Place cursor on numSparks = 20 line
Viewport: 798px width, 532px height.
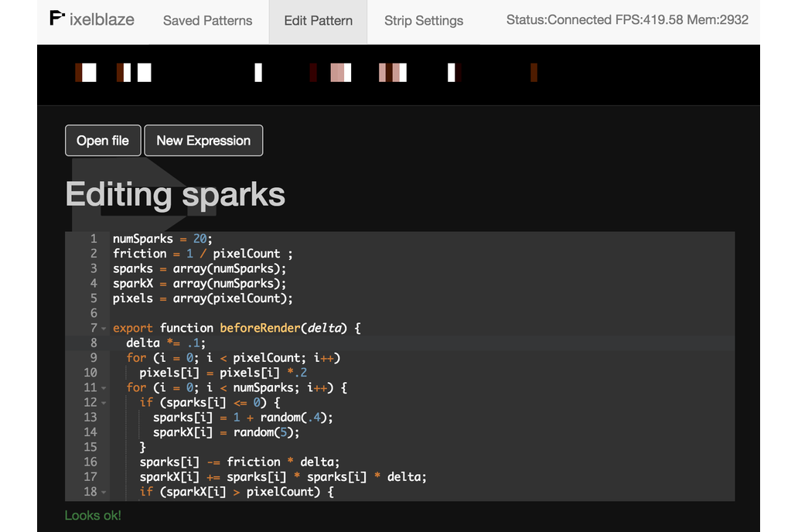pyautogui.click(x=162, y=239)
